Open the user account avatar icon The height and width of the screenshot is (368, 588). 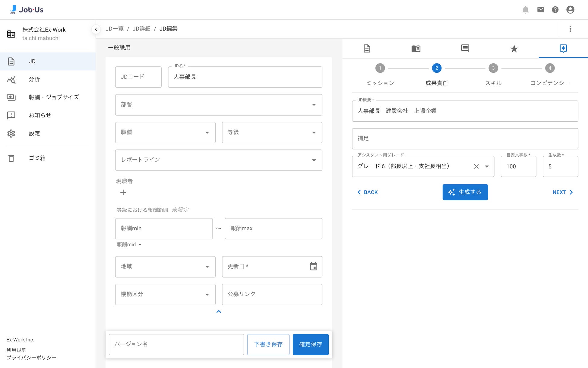[570, 10]
